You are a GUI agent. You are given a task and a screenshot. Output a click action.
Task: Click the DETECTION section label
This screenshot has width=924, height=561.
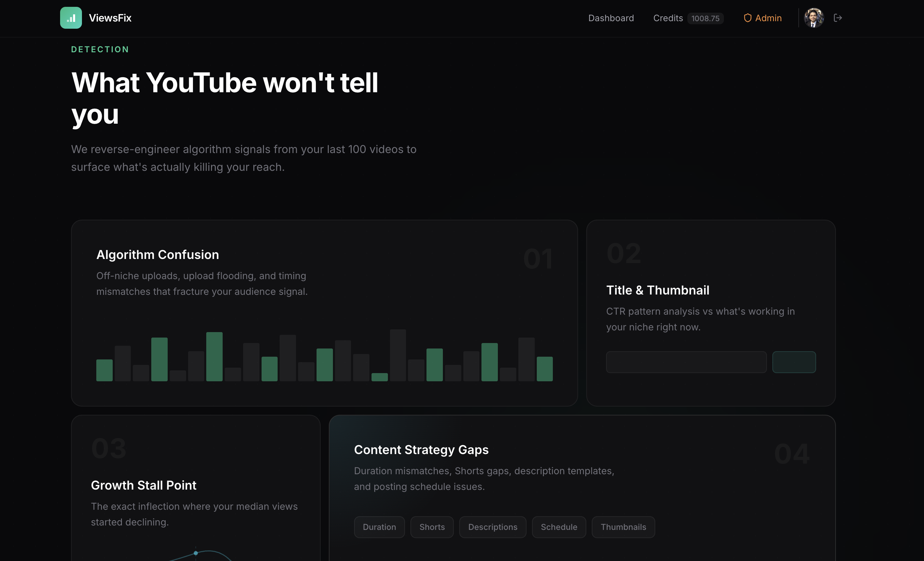pos(100,50)
